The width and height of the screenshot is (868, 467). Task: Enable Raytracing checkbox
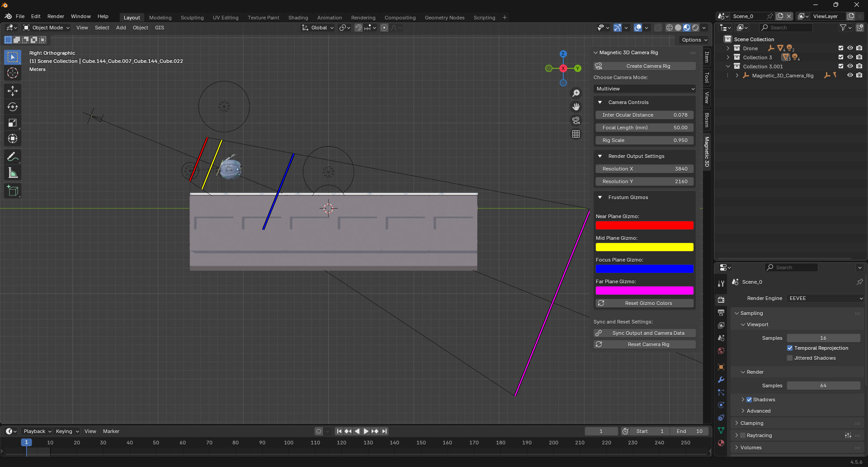(x=743, y=435)
